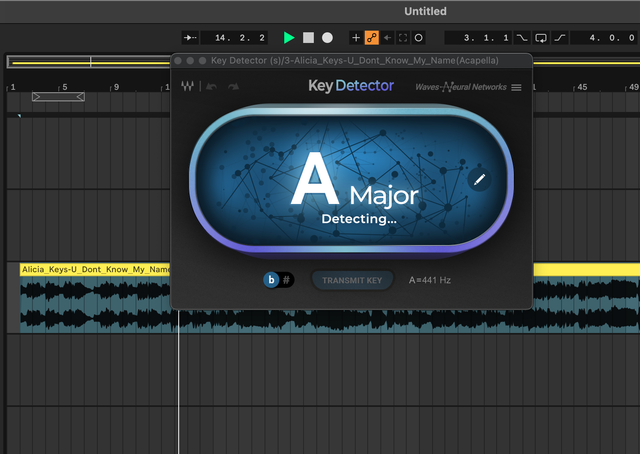Select the flat (b) notation option
The height and width of the screenshot is (454, 640).
pos(271,280)
